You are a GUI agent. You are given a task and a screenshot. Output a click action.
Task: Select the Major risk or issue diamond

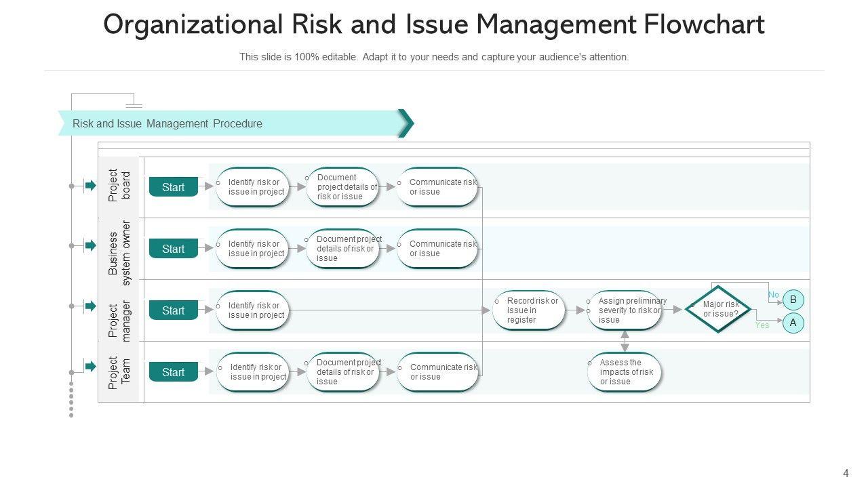click(x=718, y=309)
